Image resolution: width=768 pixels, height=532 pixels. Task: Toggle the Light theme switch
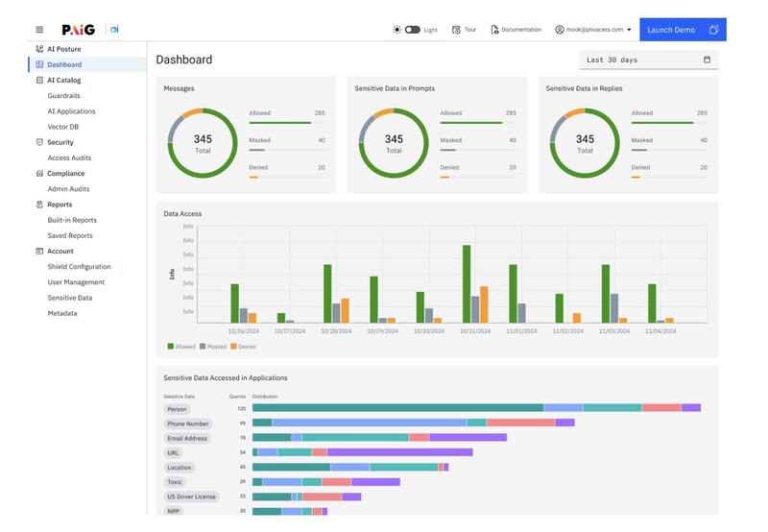click(412, 30)
